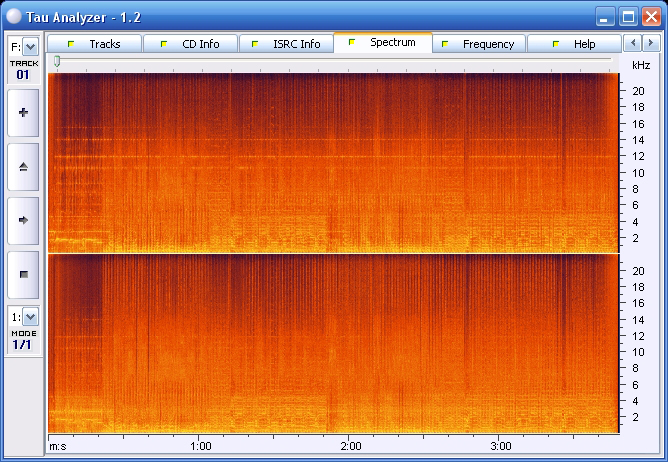
Task: Open the CD Info tab
Action: [x=190, y=44]
